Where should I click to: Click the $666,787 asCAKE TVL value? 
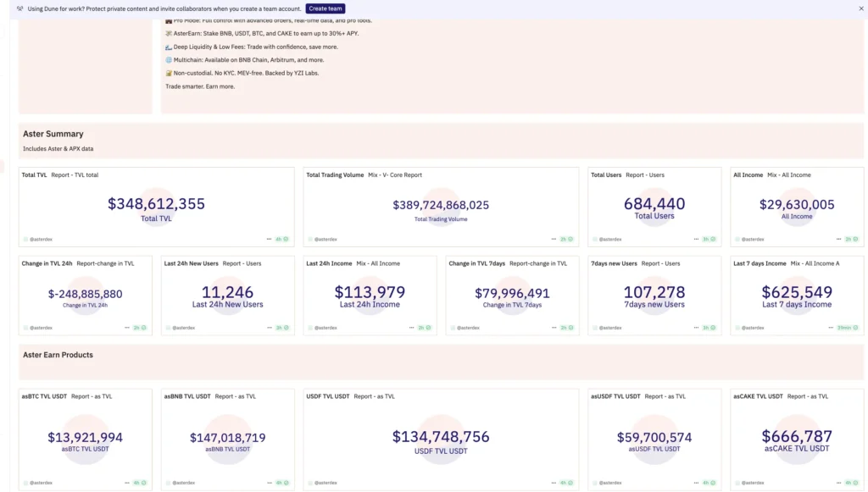tap(797, 436)
